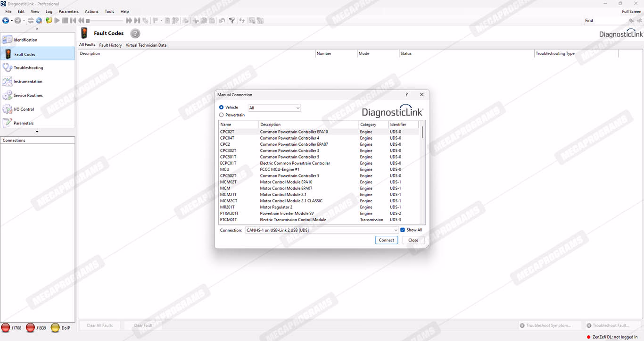The height and width of the screenshot is (341, 644).
Task: Expand the Connection dropdown list
Action: [396, 230]
